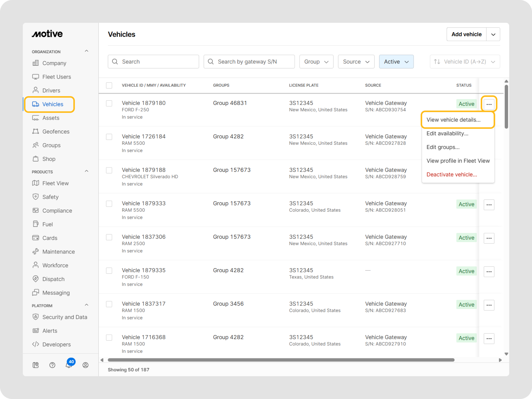This screenshot has height=399, width=532.
Task: Open Fleet View from the sidebar
Action: point(55,183)
